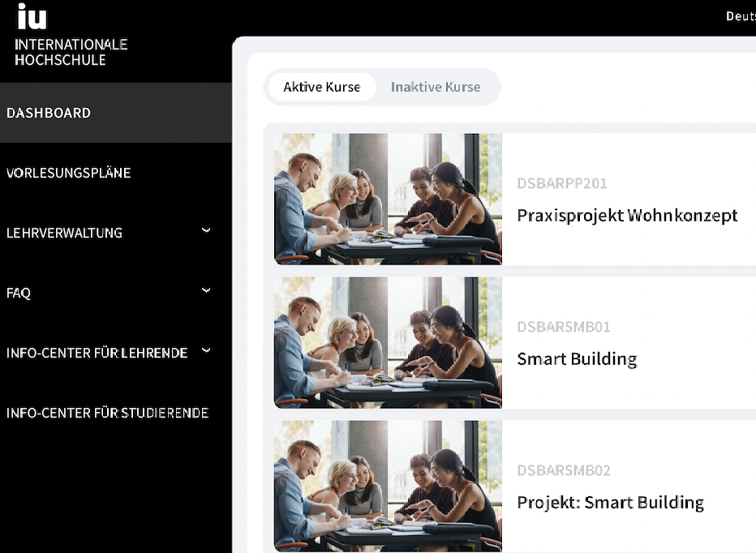Open Vorlesungspläne in the sidebar

pos(68,173)
